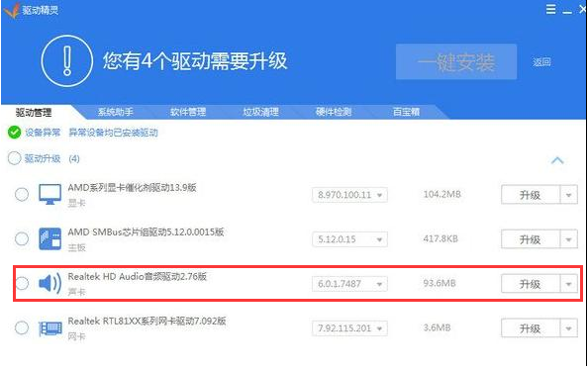Click the headline 您有4个驱动需要升级

195,60
